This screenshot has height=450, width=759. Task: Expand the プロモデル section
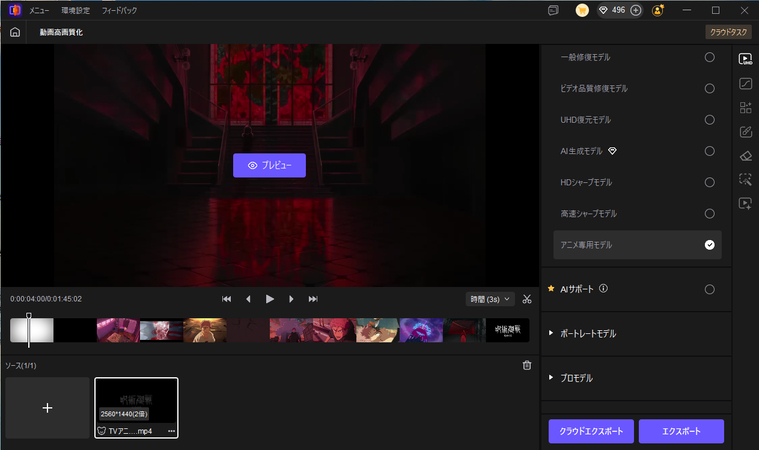click(552, 379)
